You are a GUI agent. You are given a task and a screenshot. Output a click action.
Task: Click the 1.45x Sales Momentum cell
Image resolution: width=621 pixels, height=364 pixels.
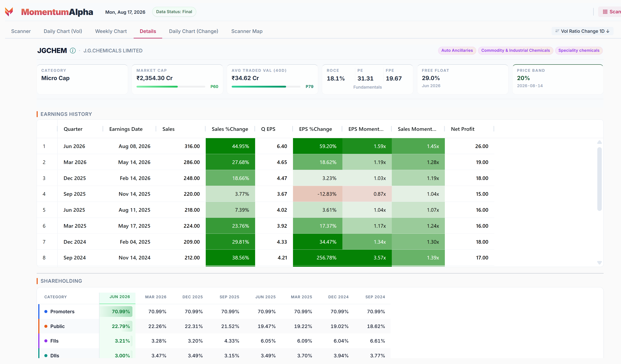coord(419,146)
